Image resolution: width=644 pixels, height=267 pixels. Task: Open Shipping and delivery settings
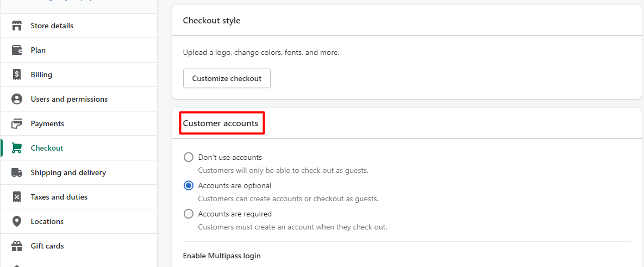pyautogui.click(x=68, y=172)
